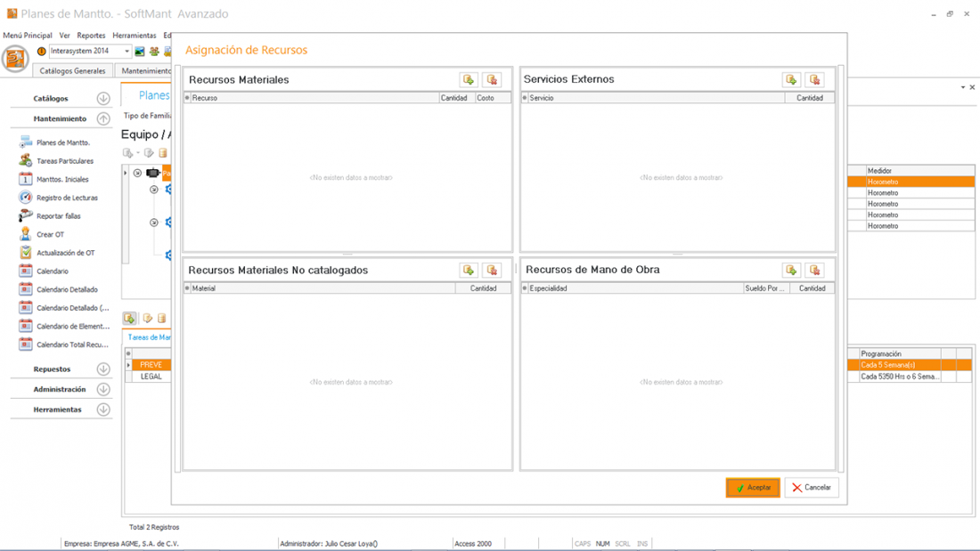
Task: Click add icon in Recursos Materiales panel
Action: [469, 80]
